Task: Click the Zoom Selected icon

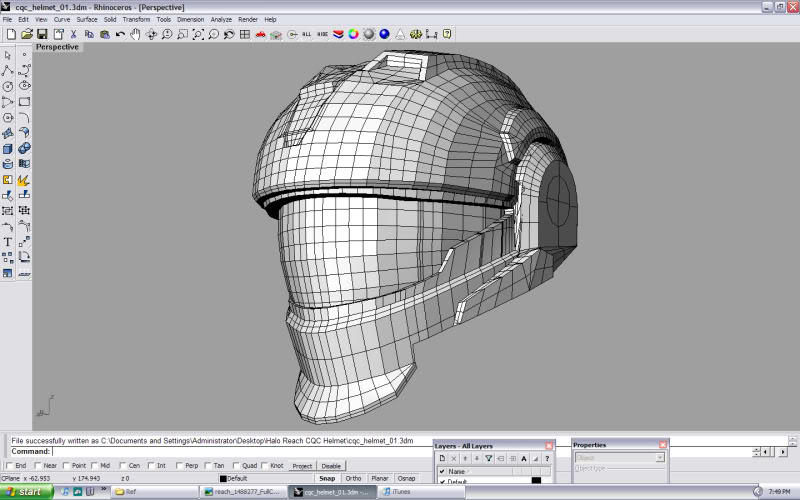Action: click(214, 34)
